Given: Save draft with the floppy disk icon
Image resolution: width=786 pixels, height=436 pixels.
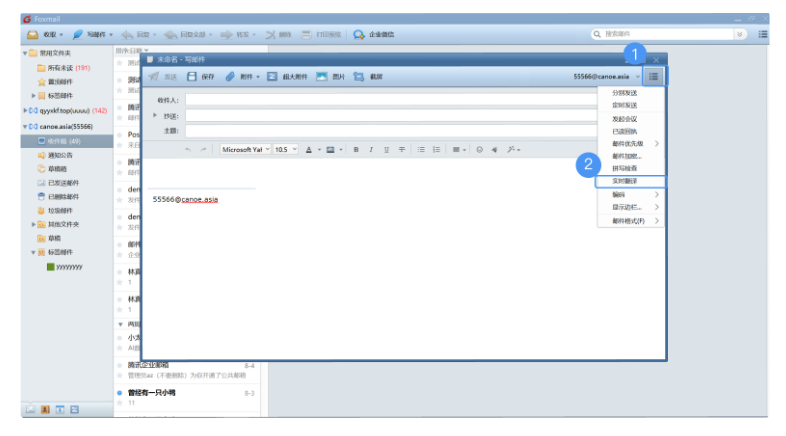Looking at the screenshot, I should pyautogui.click(x=191, y=77).
